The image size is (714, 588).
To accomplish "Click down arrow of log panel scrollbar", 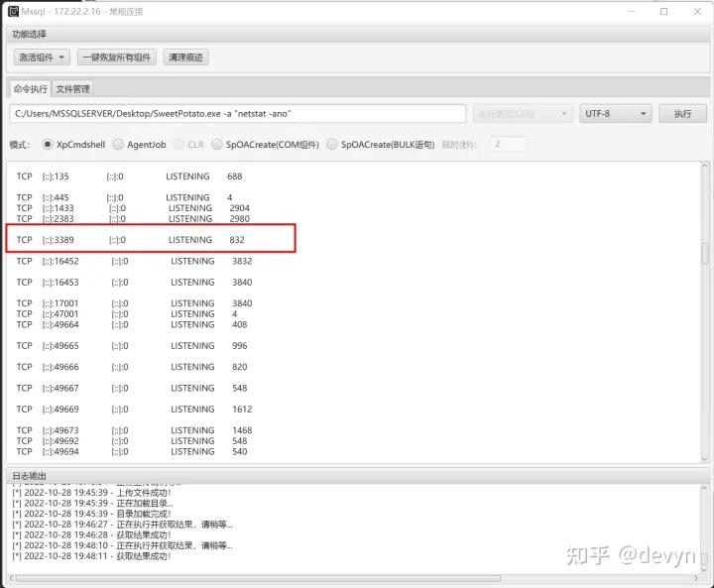I will (704, 570).
